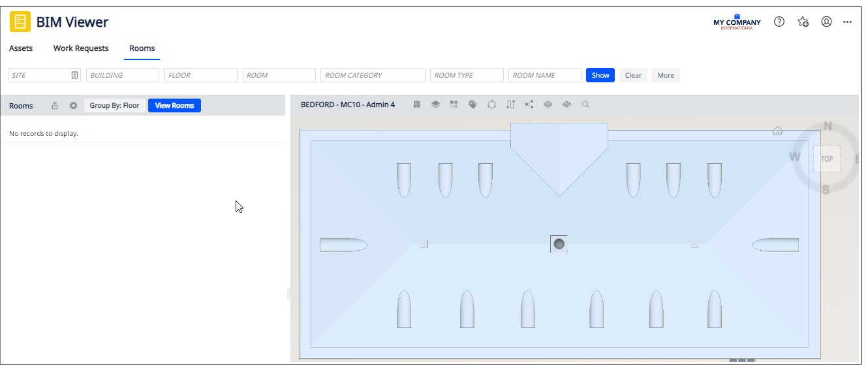Click the blue Show button
868x371 pixels.
600,75
